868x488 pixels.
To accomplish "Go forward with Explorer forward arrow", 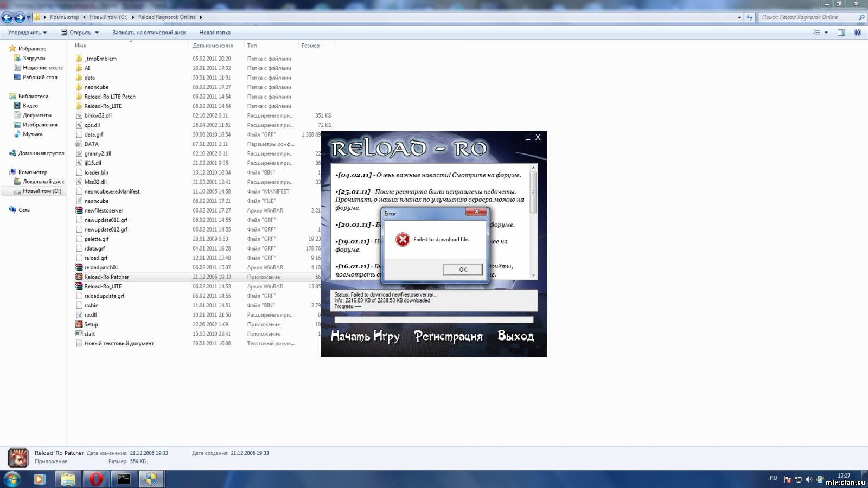I will click(20, 17).
